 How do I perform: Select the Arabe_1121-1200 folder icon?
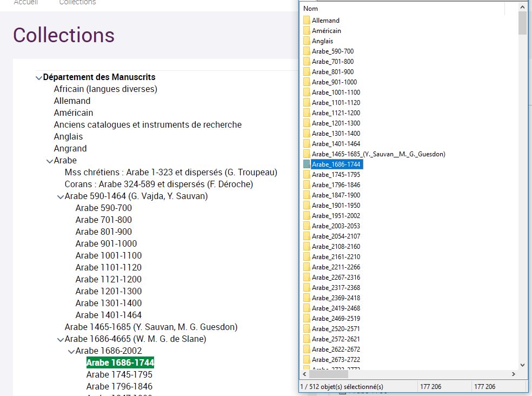(x=307, y=113)
